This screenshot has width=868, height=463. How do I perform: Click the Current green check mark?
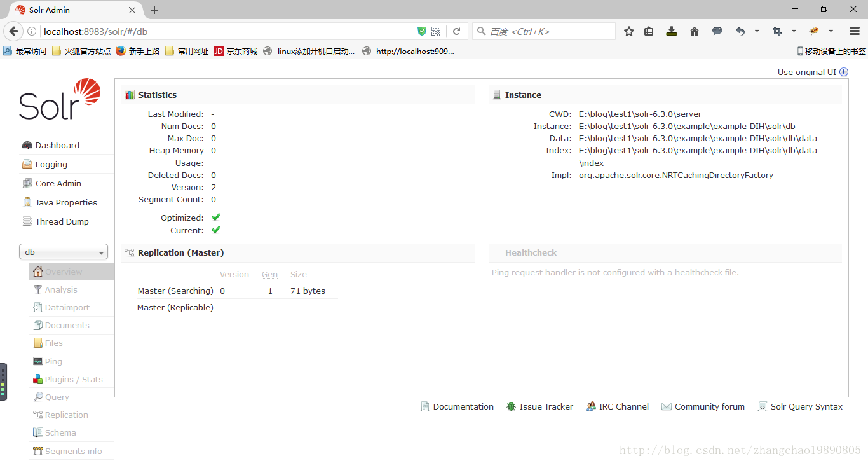(216, 230)
